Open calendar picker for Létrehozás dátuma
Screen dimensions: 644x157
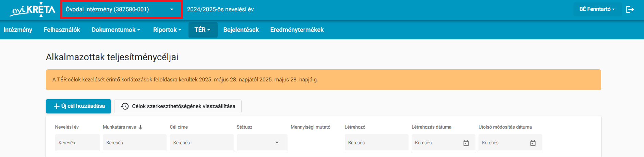[466, 143]
